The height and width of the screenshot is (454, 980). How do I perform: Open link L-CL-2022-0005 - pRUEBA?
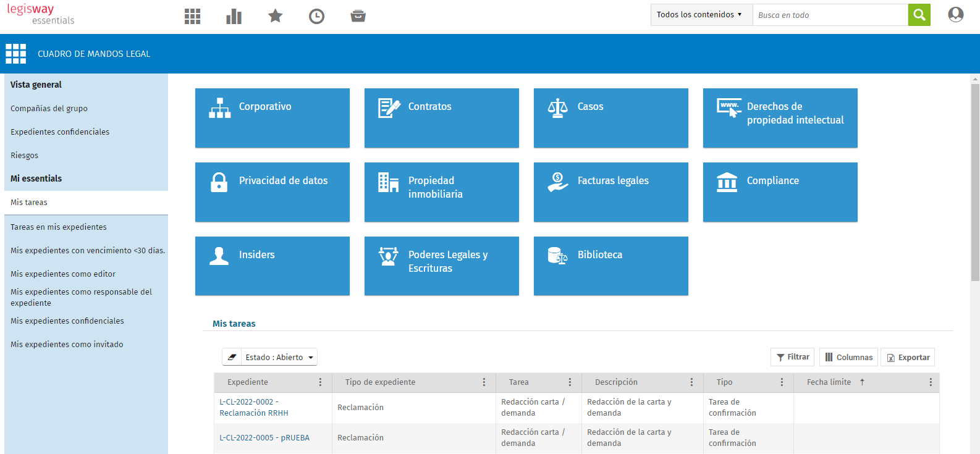pyautogui.click(x=264, y=438)
